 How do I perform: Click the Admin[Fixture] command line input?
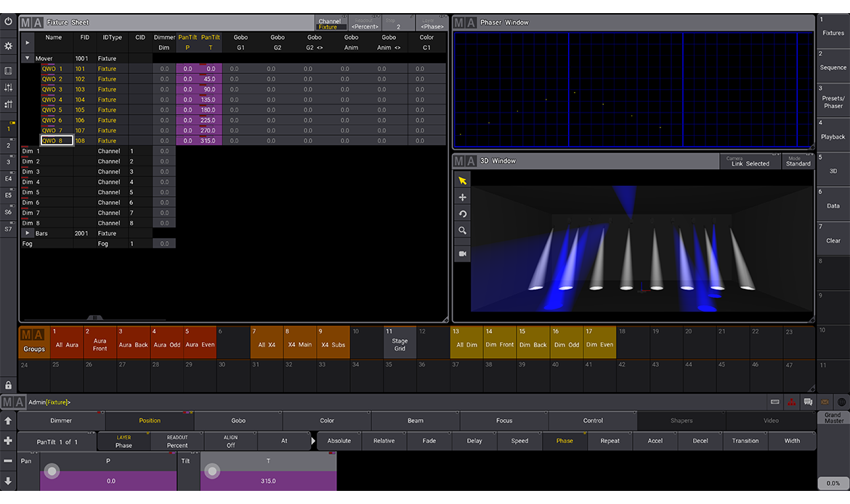point(396,402)
